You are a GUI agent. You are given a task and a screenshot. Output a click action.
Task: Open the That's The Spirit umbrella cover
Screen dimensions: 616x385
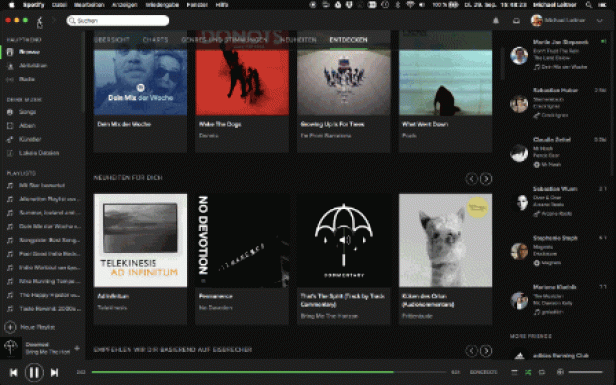(x=344, y=240)
